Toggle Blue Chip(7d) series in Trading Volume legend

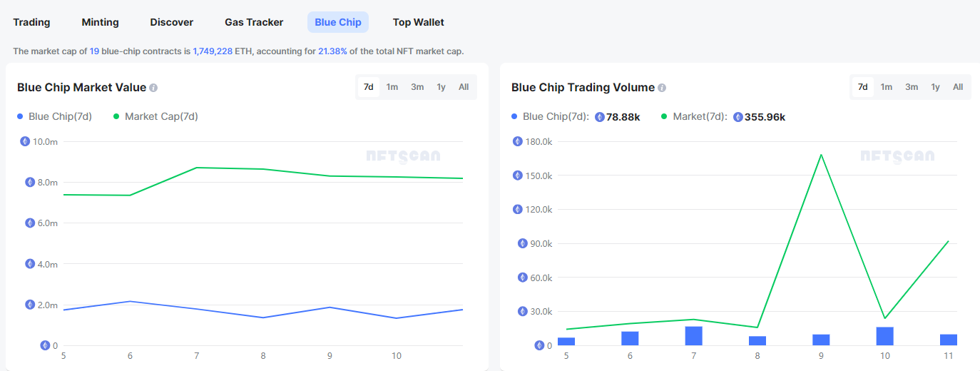click(x=551, y=117)
